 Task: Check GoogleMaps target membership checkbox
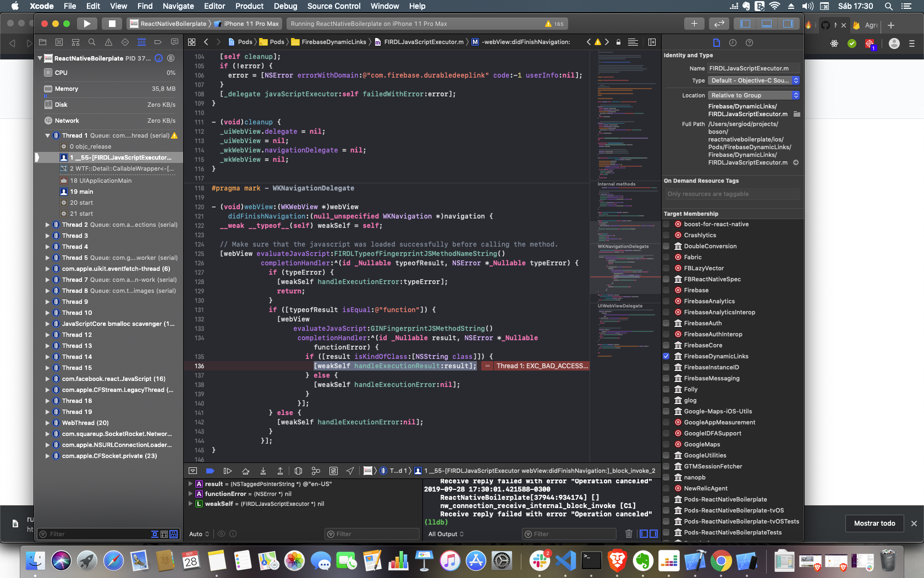666,444
